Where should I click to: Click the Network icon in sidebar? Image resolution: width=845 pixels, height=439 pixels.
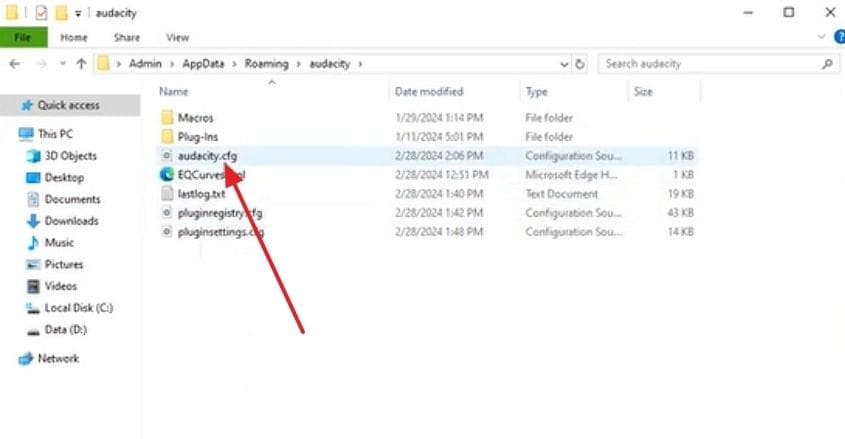click(26, 358)
